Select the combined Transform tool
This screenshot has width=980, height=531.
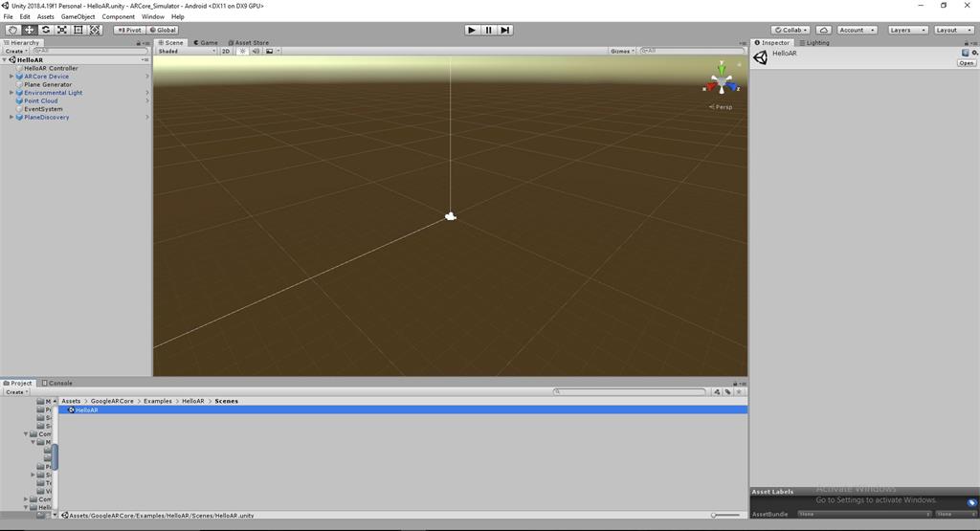[x=95, y=30]
